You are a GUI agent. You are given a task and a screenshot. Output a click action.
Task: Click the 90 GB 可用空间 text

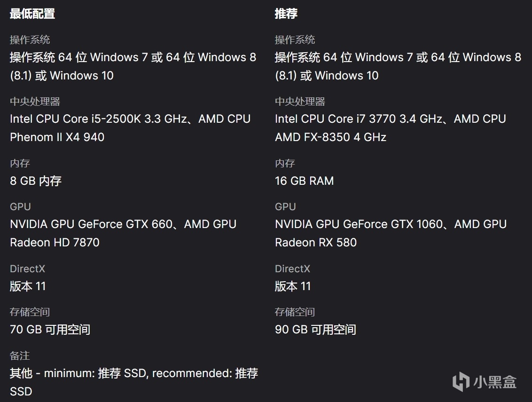[315, 330]
